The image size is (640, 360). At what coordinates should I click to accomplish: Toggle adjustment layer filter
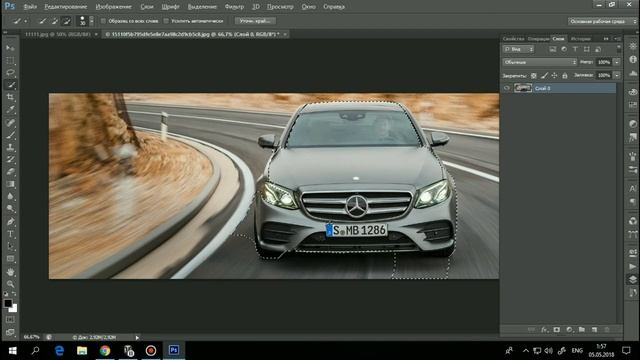pos(564,49)
